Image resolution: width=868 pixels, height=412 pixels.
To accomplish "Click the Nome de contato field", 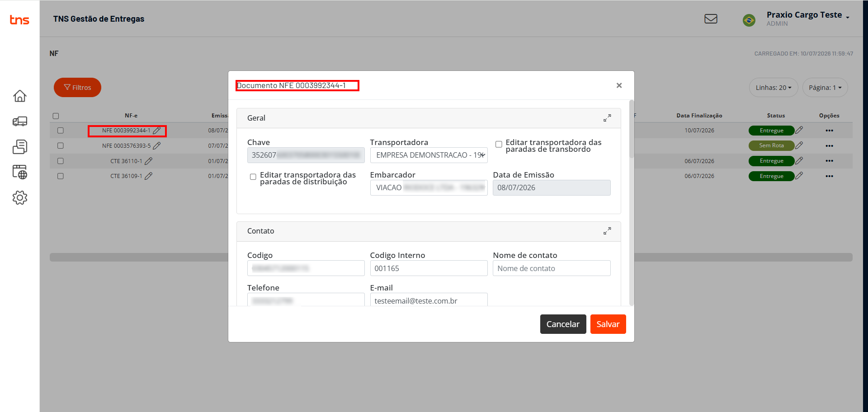I will coord(552,268).
